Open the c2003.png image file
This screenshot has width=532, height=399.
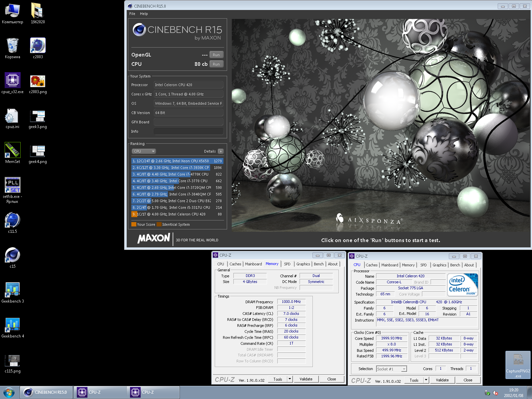pyautogui.click(x=38, y=83)
